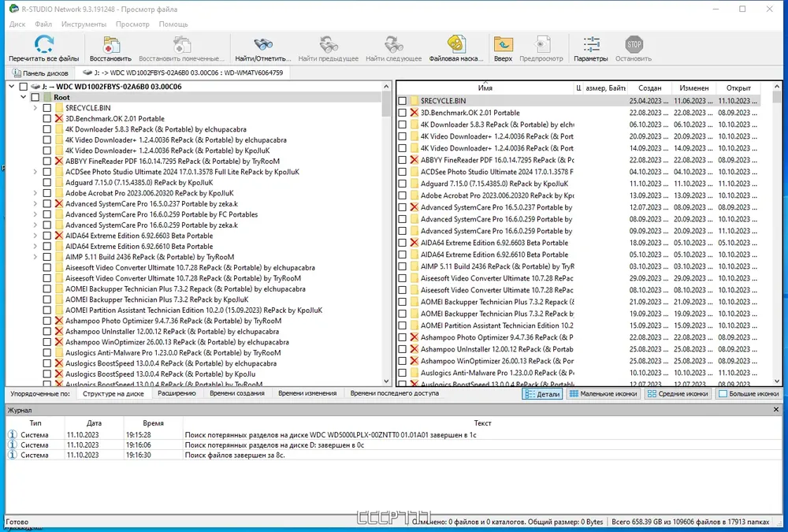Switch view to Большие иконки
Viewport: 788px width, 532px height.
[748, 394]
